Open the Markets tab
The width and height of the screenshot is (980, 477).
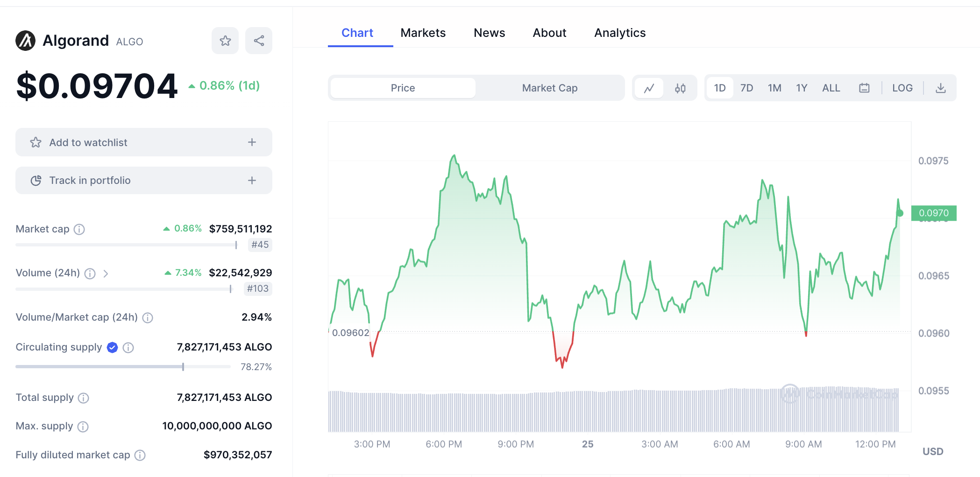(x=423, y=33)
